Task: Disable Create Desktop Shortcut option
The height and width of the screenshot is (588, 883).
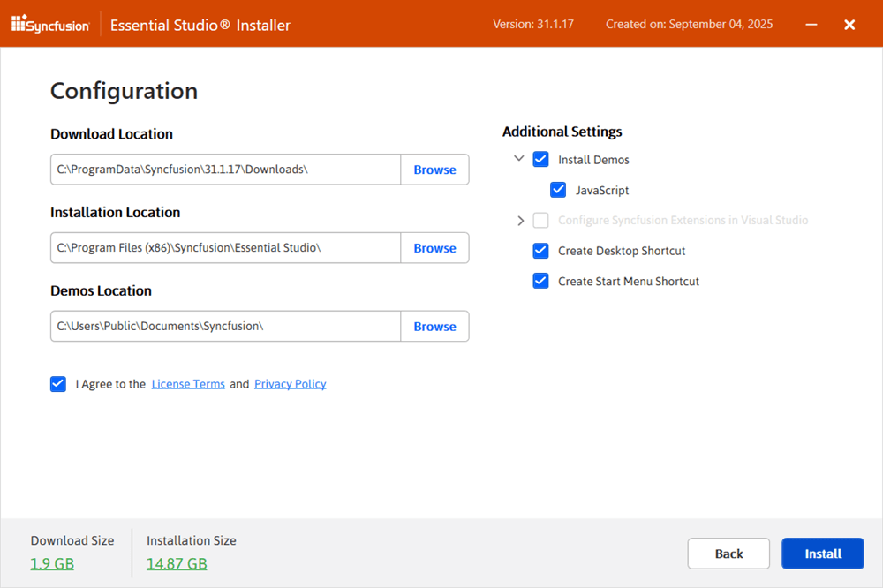Action: [x=540, y=251]
